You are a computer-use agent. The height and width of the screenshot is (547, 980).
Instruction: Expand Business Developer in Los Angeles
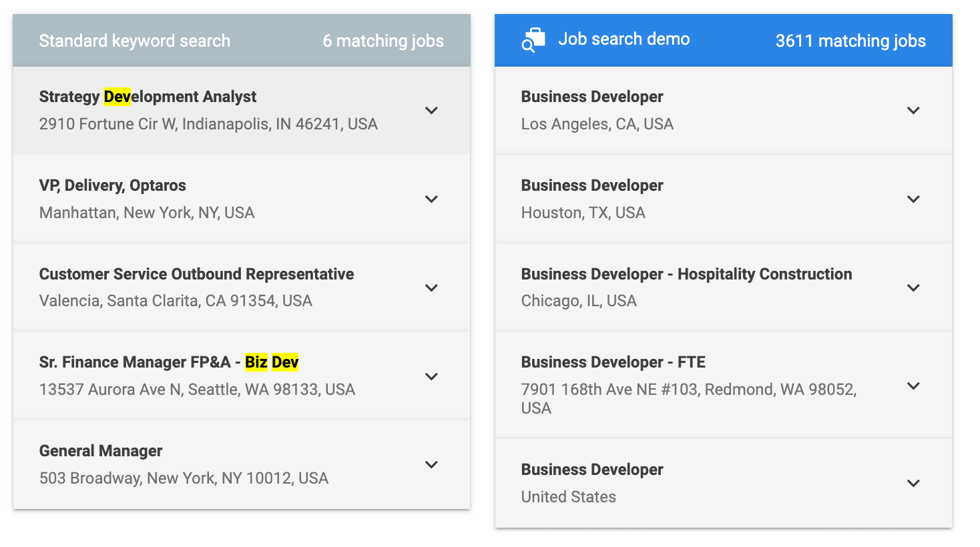(x=914, y=111)
